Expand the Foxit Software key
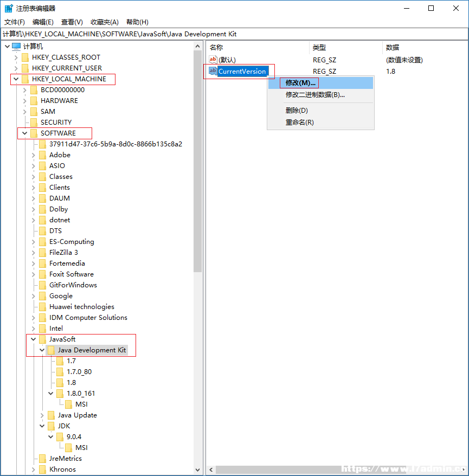The image size is (469, 476). click(34, 274)
